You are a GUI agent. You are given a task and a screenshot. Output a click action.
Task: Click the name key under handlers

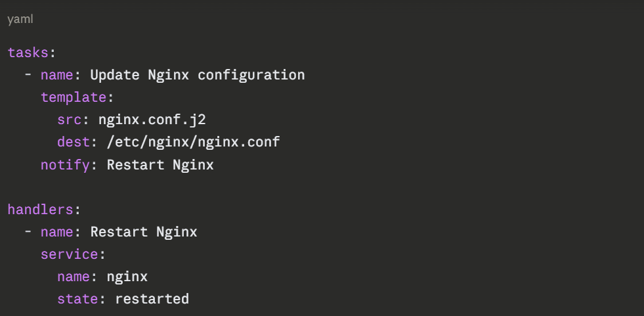point(56,232)
